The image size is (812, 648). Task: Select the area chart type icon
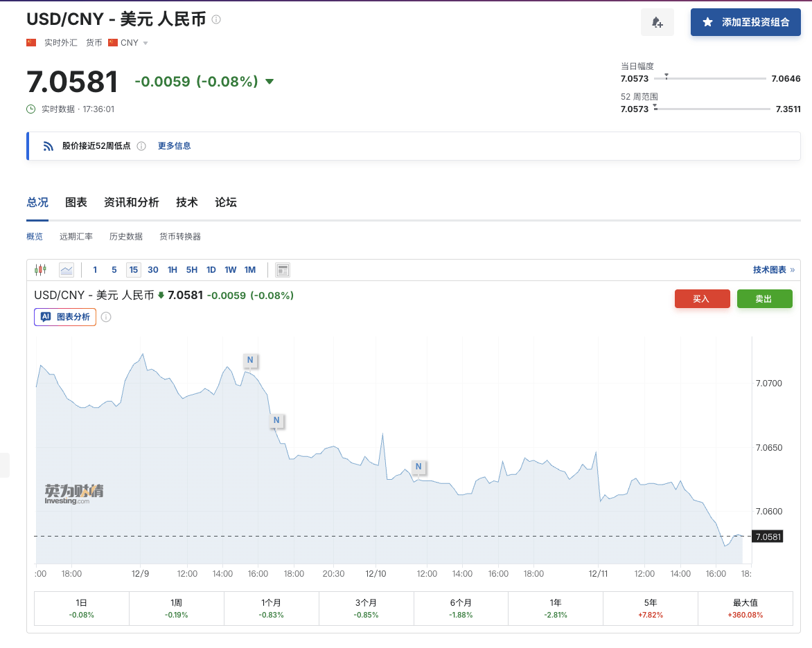click(x=67, y=270)
